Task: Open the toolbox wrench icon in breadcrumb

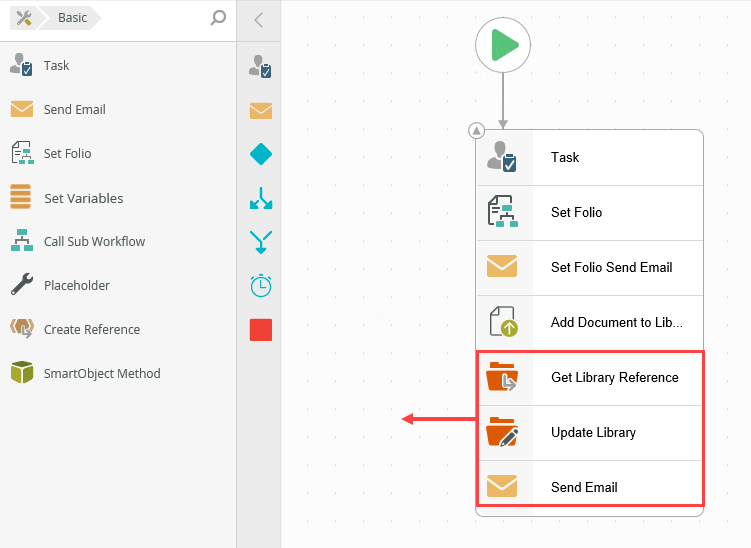Action: (23, 18)
